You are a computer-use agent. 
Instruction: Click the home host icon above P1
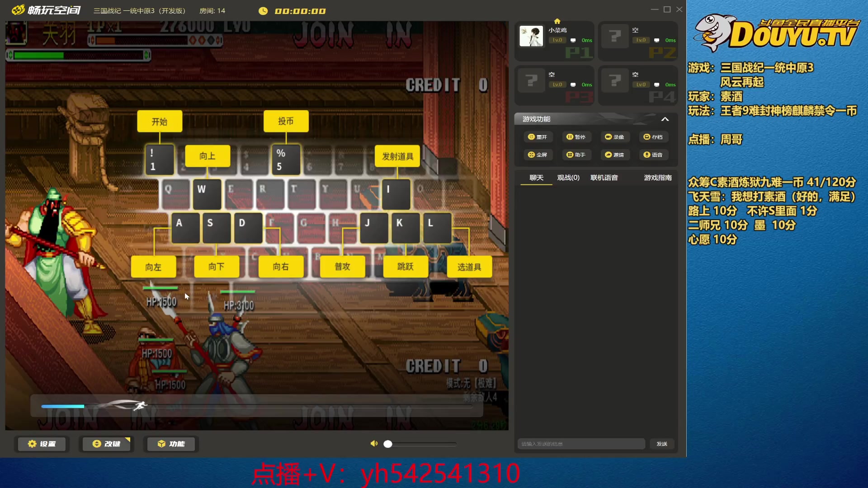[x=557, y=21]
